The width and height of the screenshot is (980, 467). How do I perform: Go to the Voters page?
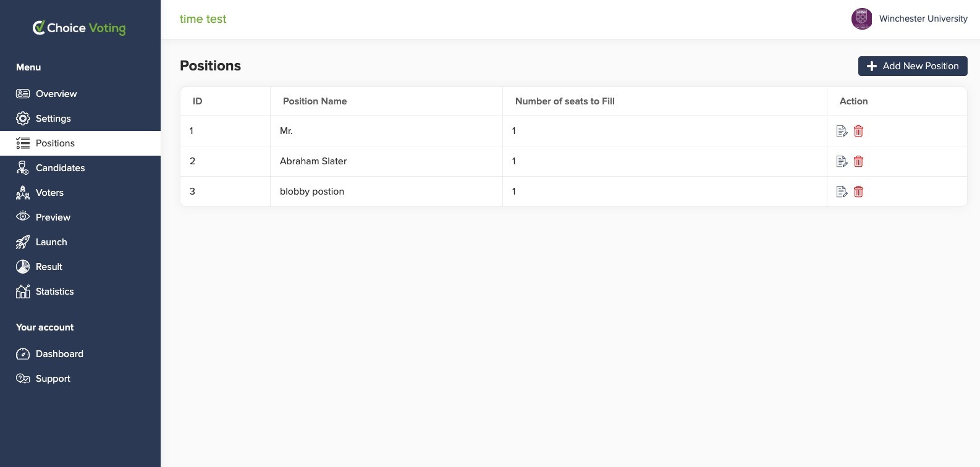pyautogui.click(x=80, y=193)
